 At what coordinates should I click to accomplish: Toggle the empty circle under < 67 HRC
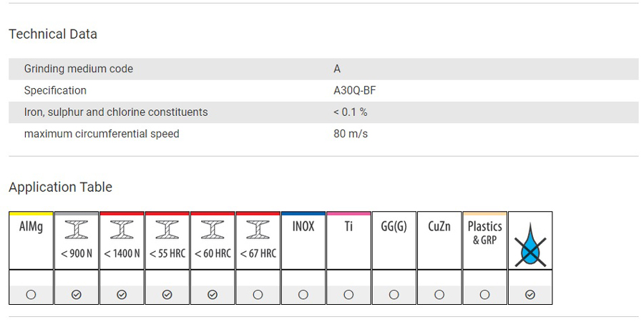[258, 295]
